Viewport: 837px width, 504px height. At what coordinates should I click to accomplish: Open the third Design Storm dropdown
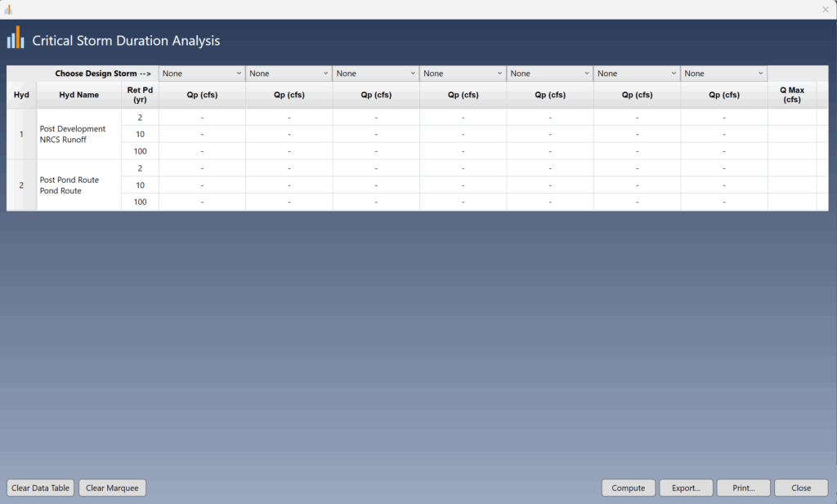tap(375, 73)
